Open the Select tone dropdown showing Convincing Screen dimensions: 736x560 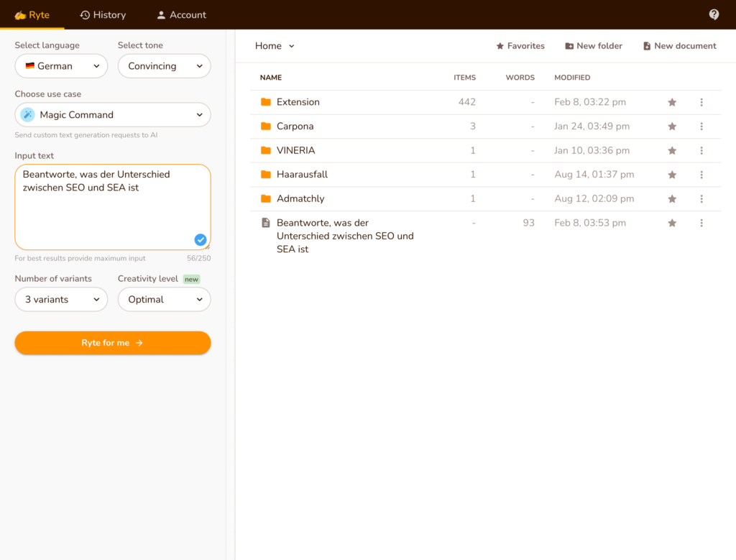[x=165, y=66]
